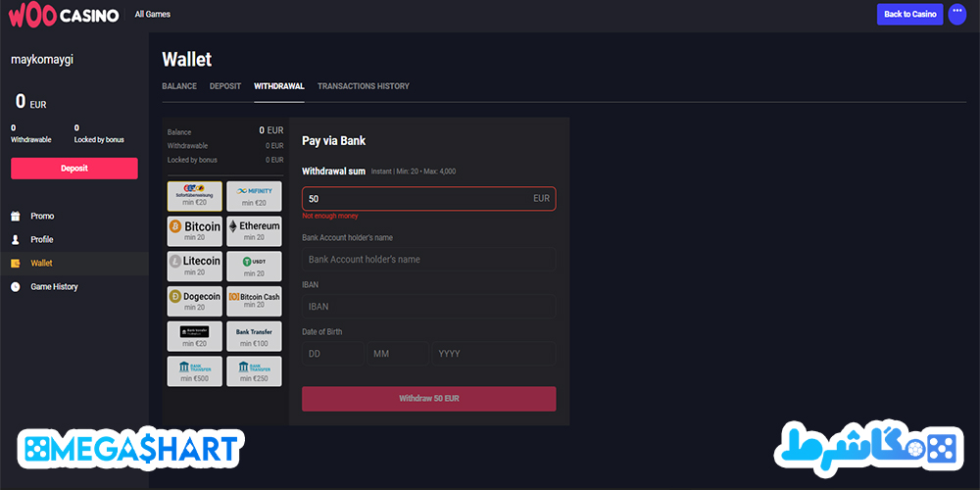The image size is (980, 490).
Task: Choose the Dogecoin withdrawal tile
Action: tap(194, 301)
